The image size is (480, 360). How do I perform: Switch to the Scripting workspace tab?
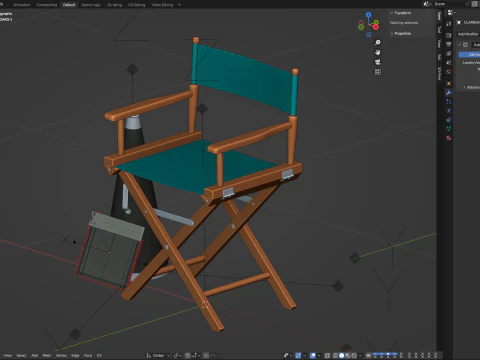pyautogui.click(x=115, y=5)
